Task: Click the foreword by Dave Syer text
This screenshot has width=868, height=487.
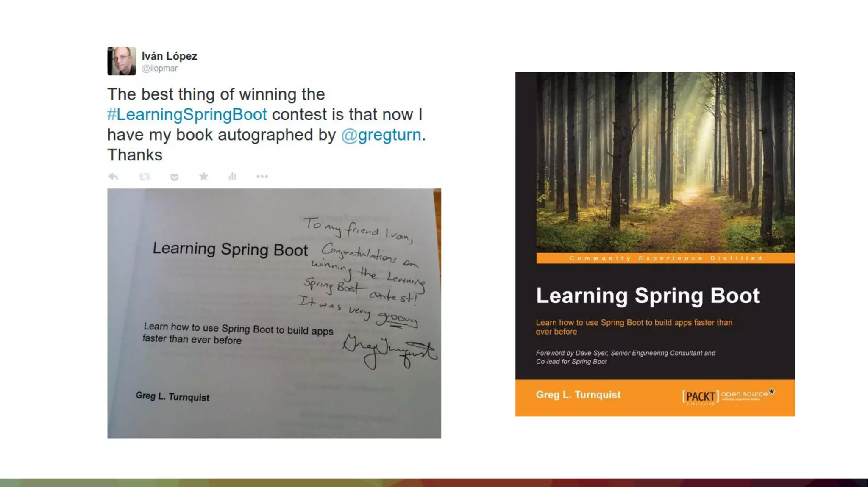Action: [x=626, y=357]
